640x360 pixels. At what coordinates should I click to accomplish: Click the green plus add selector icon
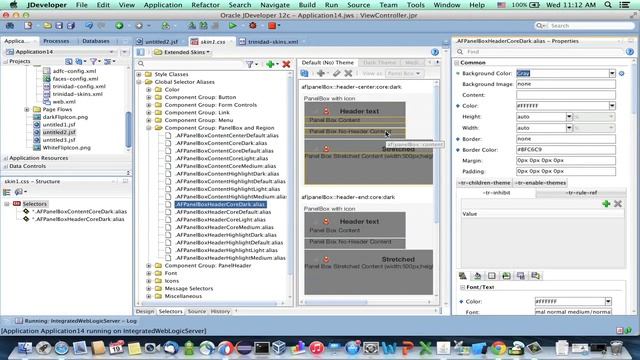point(270,64)
